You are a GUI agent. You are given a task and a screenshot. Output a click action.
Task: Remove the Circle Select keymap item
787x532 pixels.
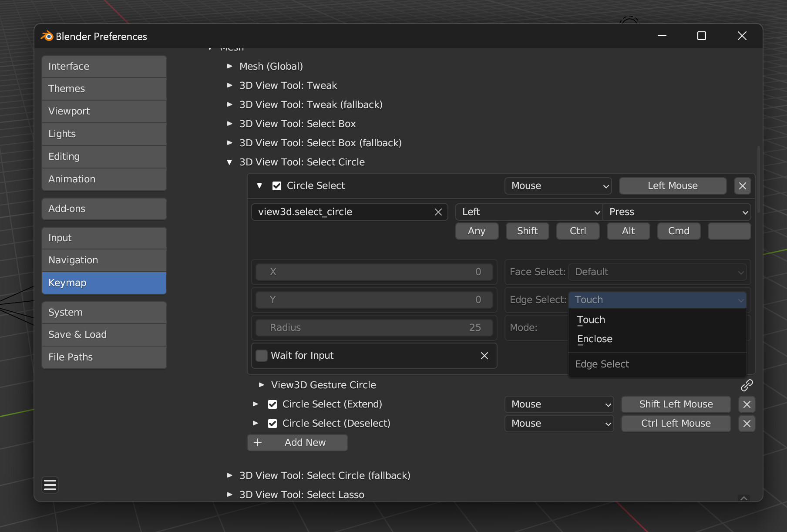(x=743, y=186)
